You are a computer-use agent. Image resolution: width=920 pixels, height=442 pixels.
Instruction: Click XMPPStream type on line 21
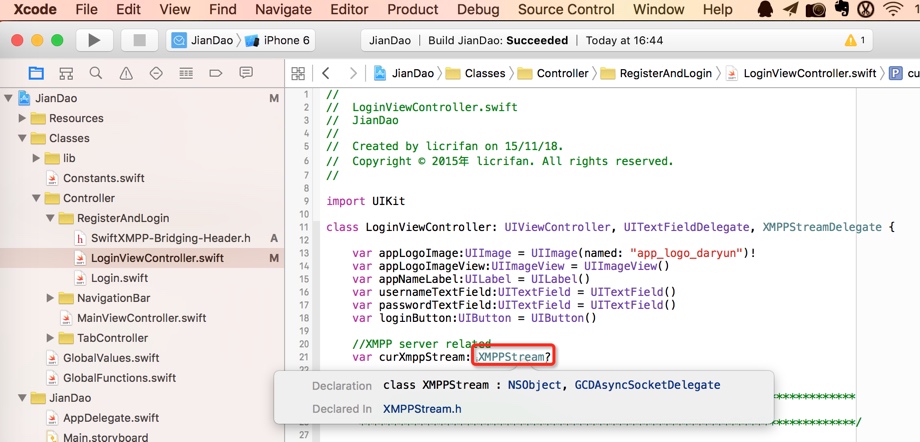pos(511,357)
